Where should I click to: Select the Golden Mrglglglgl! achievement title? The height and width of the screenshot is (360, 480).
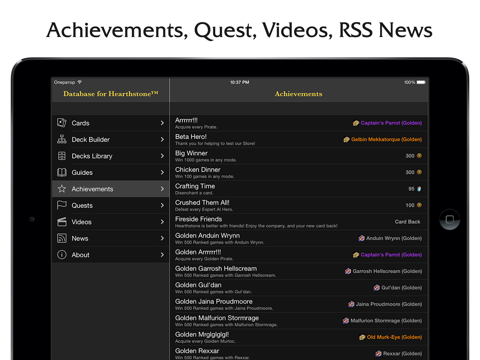(202, 334)
